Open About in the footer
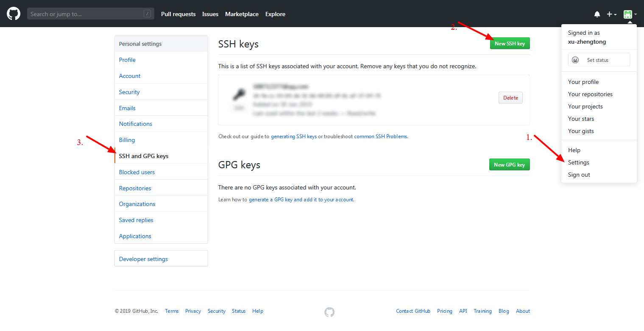 (x=523, y=311)
